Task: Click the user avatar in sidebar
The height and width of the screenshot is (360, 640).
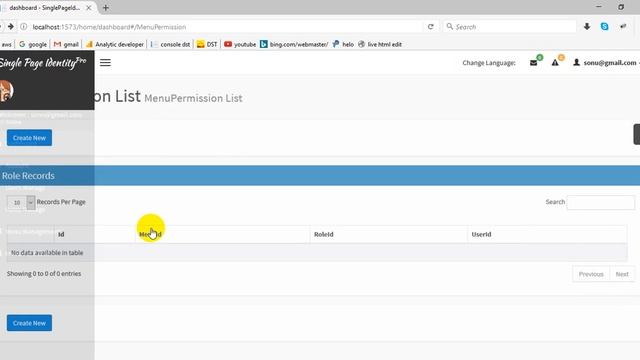Action: pos(6,91)
